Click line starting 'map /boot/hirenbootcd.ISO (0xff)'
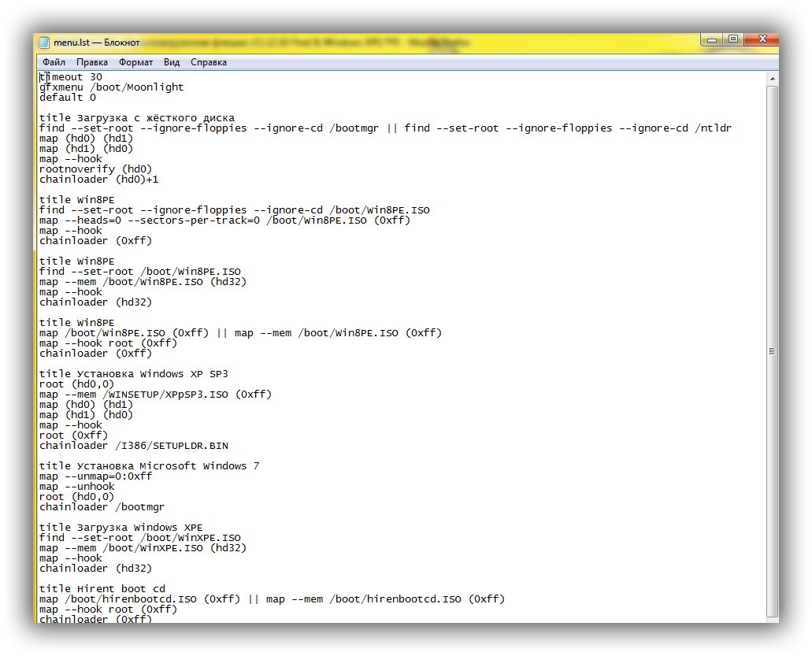812x656 pixels. (x=272, y=599)
